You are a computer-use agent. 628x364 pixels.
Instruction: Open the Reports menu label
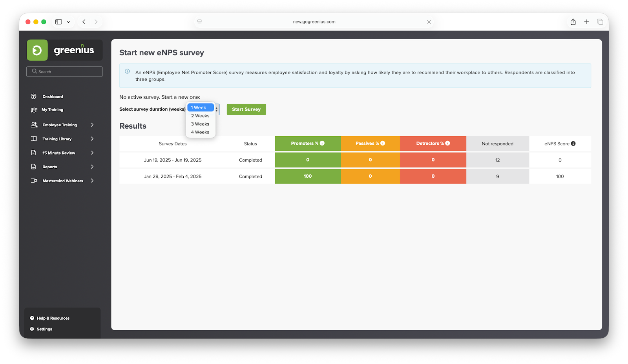point(50,167)
